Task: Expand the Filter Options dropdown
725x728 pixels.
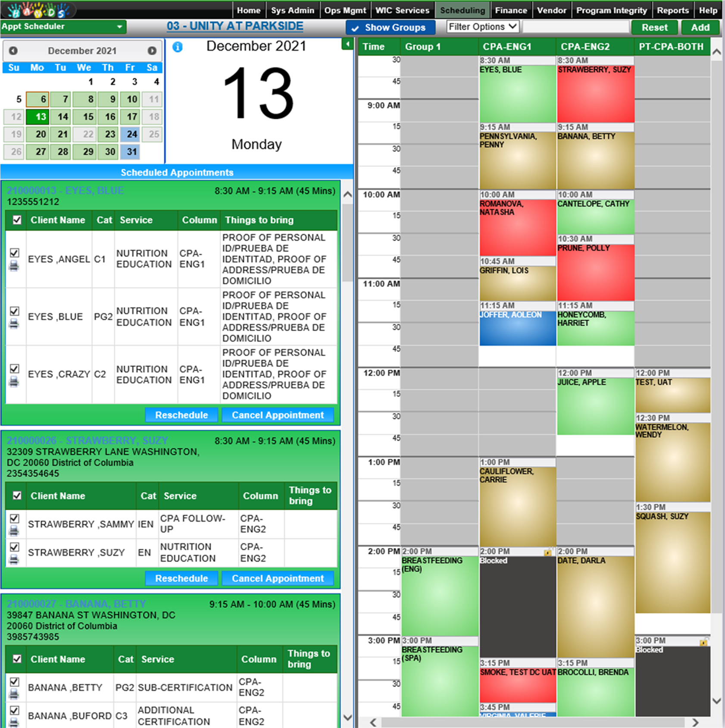Action: 482,27
